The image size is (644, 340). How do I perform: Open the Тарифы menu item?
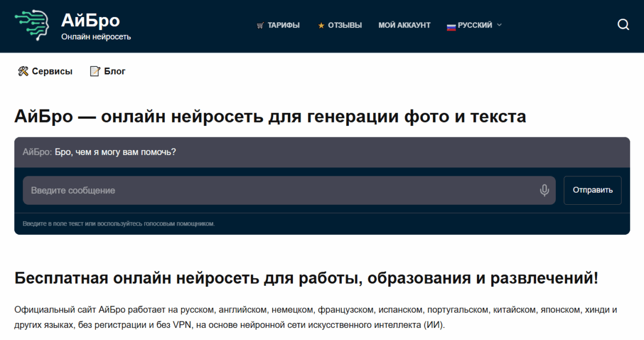[x=284, y=25]
